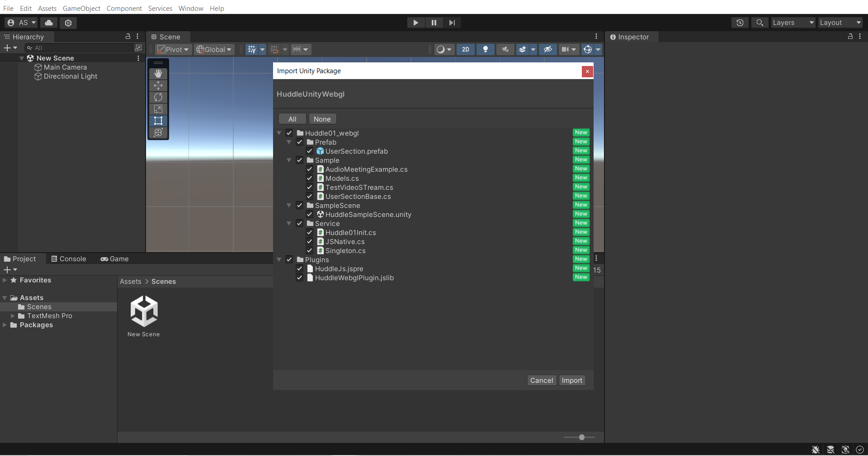The height and width of the screenshot is (456, 868).
Task: Click the Step frame button
Action: click(x=452, y=23)
